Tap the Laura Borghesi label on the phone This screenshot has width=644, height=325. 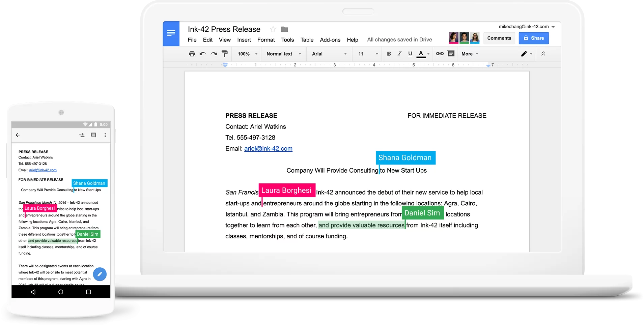pos(40,208)
